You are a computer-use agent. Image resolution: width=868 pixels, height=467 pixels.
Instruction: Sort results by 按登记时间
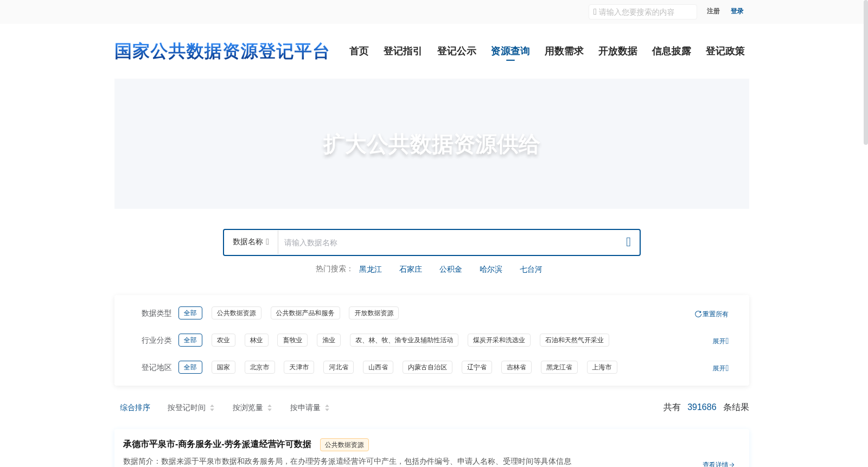pos(191,407)
